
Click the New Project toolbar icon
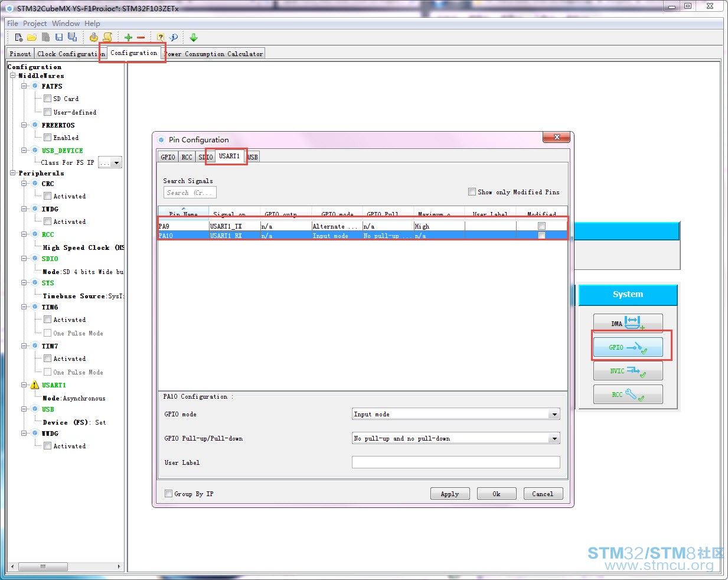coord(18,37)
